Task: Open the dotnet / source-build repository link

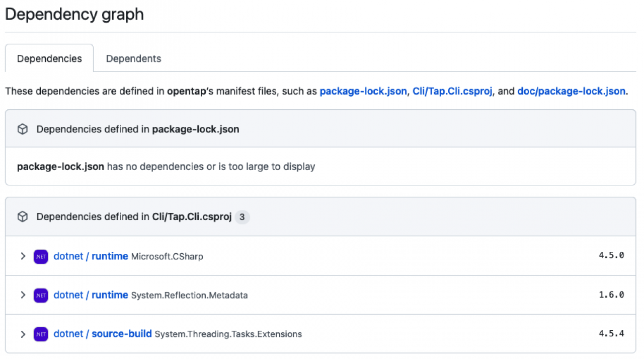Action: click(x=103, y=333)
